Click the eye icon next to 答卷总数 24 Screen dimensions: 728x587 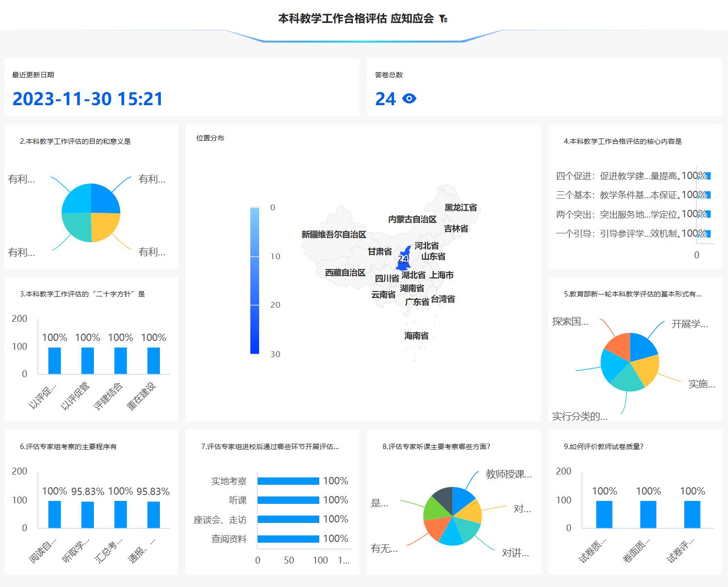coord(409,99)
